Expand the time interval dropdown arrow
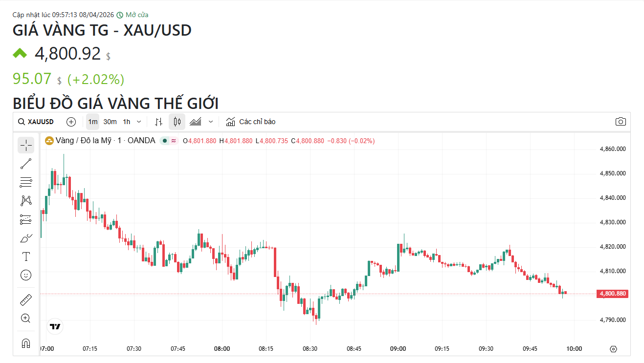The image size is (644, 363). click(139, 122)
